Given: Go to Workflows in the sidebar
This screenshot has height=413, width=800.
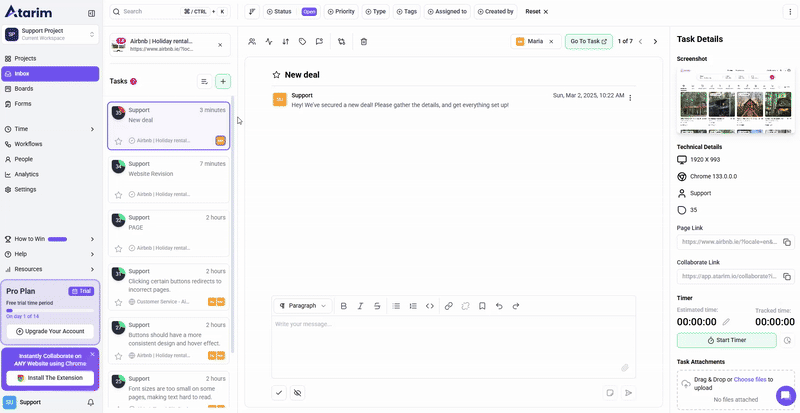Looking at the screenshot, I should pyautogui.click(x=28, y=144).
